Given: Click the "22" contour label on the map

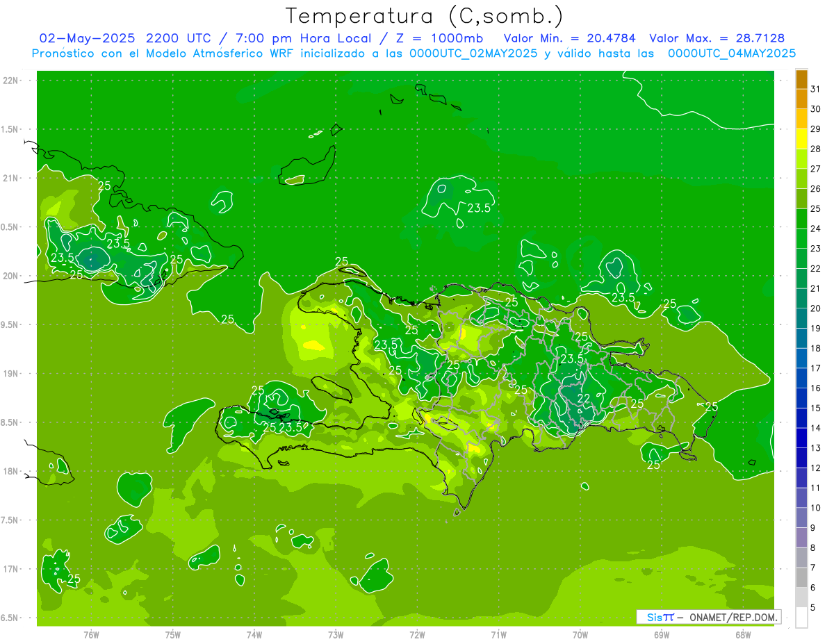Looking at the screenshot, I should coord(584,398).
